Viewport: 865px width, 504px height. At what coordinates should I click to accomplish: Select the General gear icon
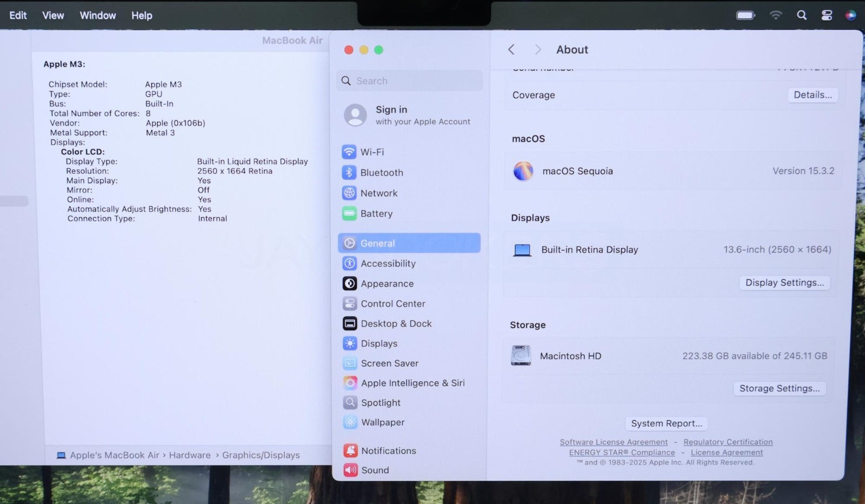tap(350, 243)
